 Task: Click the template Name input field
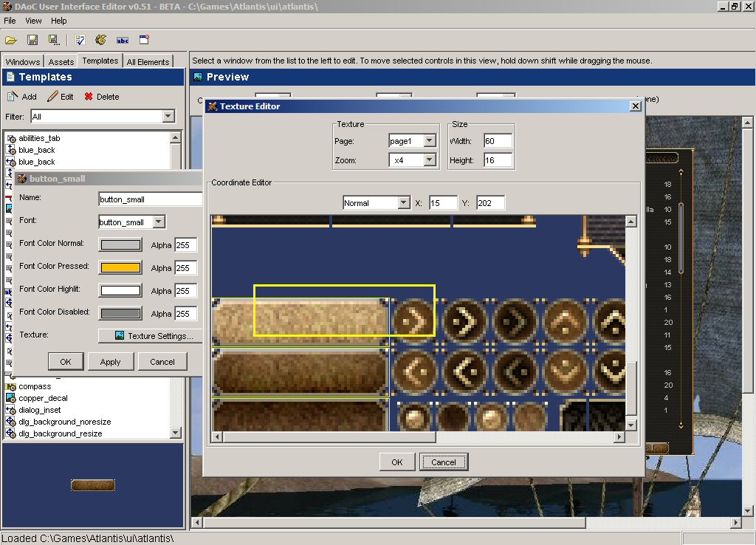point(150,199)
